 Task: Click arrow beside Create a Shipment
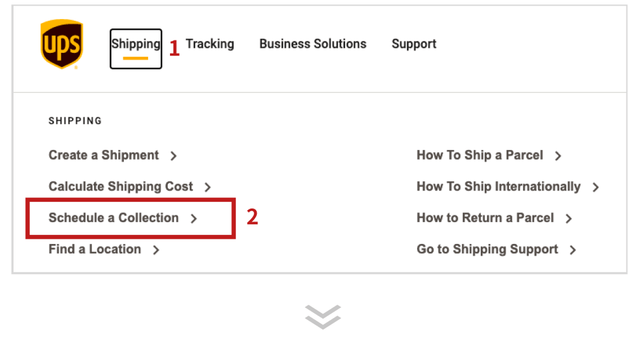(x=174, y=156)
